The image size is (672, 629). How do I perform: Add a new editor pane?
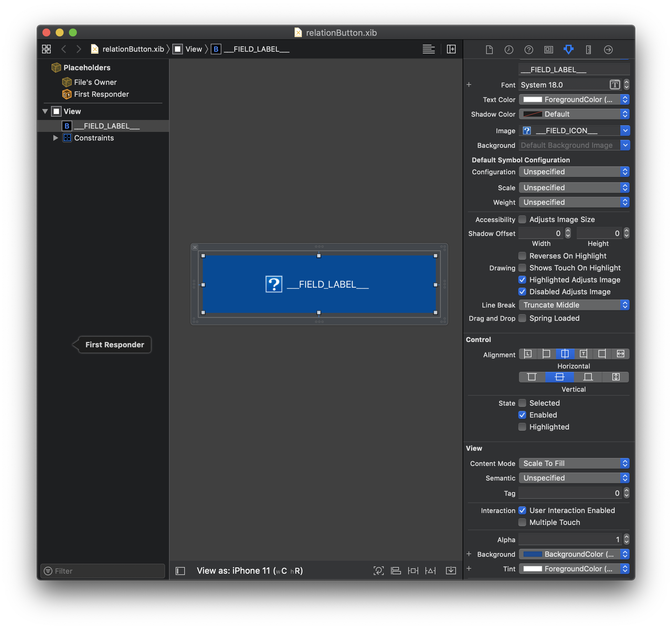[x=451, y=49]
